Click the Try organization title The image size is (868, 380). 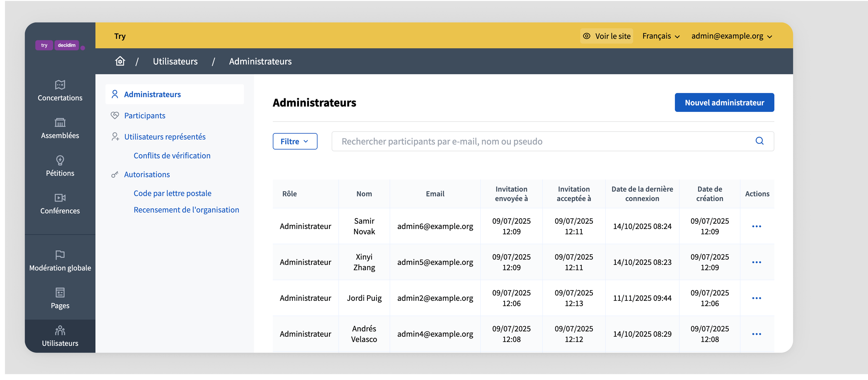coord(120,36)
